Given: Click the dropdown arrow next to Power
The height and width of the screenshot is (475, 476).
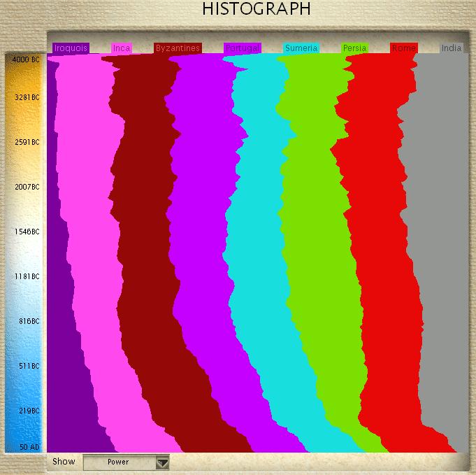Looking at the screenshot, I should 162,462.
